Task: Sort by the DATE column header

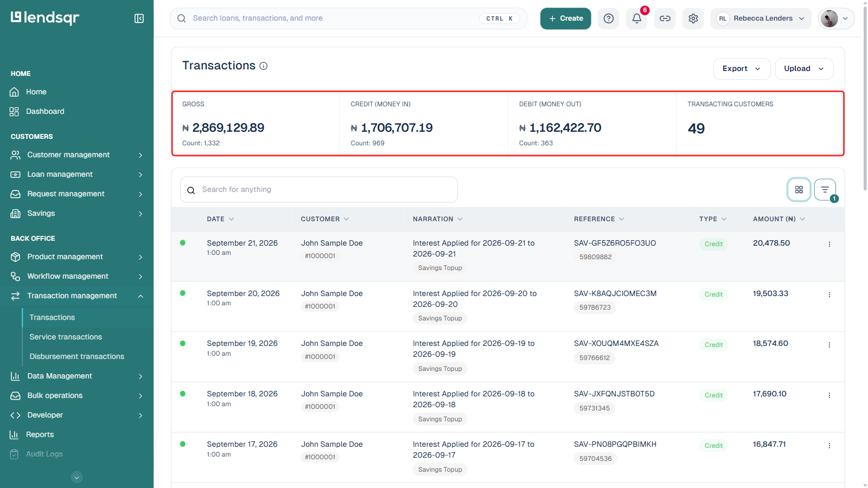Action: point(220,219)
